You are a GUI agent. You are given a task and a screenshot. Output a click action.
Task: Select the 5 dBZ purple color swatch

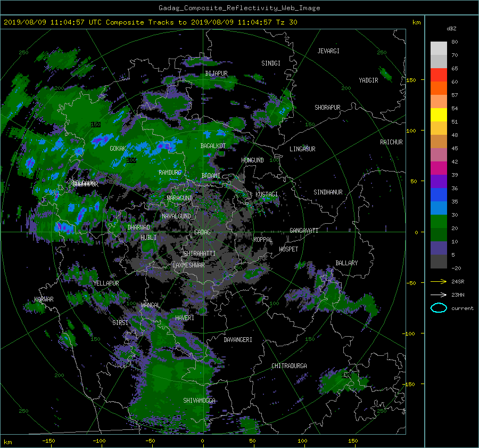439,248
